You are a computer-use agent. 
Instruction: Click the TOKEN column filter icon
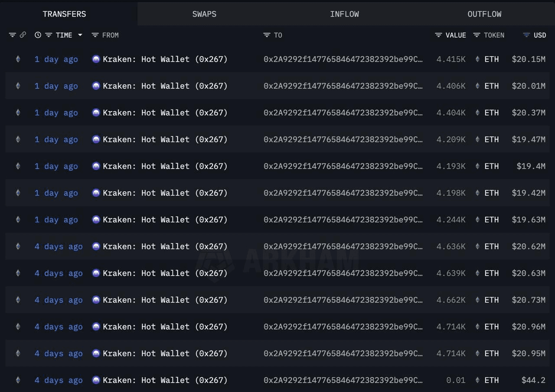point(477,35)
